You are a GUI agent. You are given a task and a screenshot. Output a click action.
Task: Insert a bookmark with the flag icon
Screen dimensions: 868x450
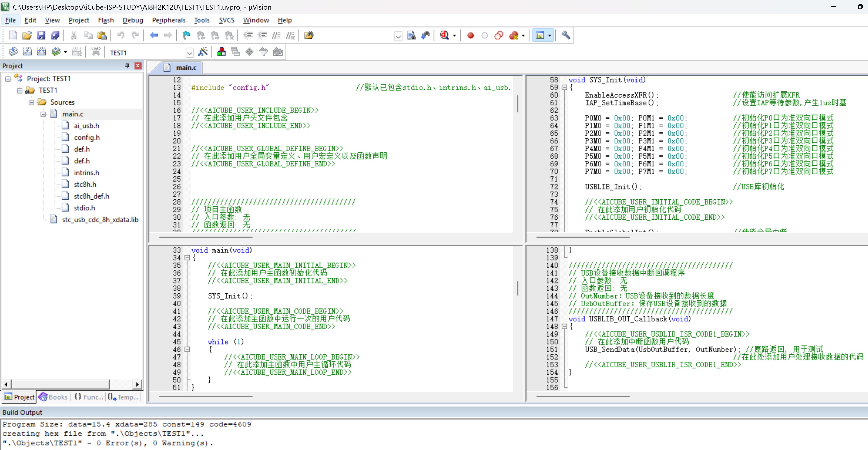click(x=186, y=35)
